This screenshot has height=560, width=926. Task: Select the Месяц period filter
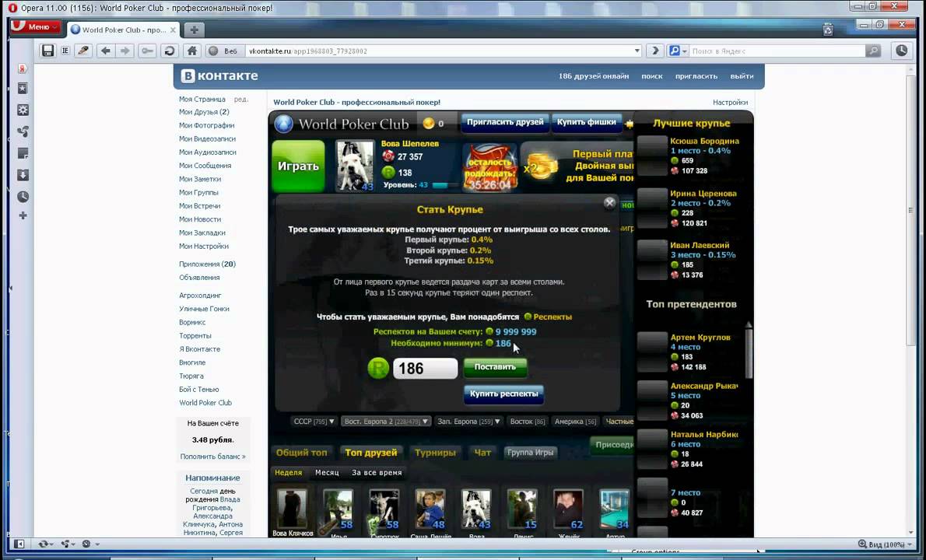coord(327,473)
